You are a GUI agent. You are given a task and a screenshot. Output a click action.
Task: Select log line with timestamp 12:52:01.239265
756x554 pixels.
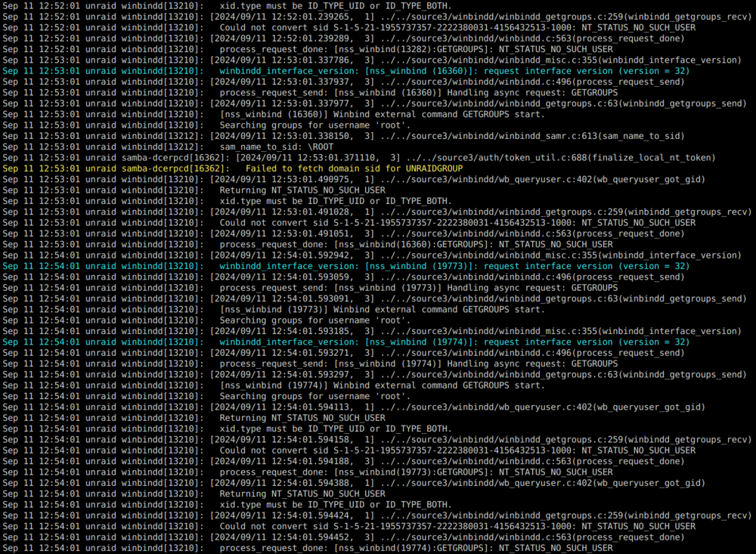pos(377,17)
